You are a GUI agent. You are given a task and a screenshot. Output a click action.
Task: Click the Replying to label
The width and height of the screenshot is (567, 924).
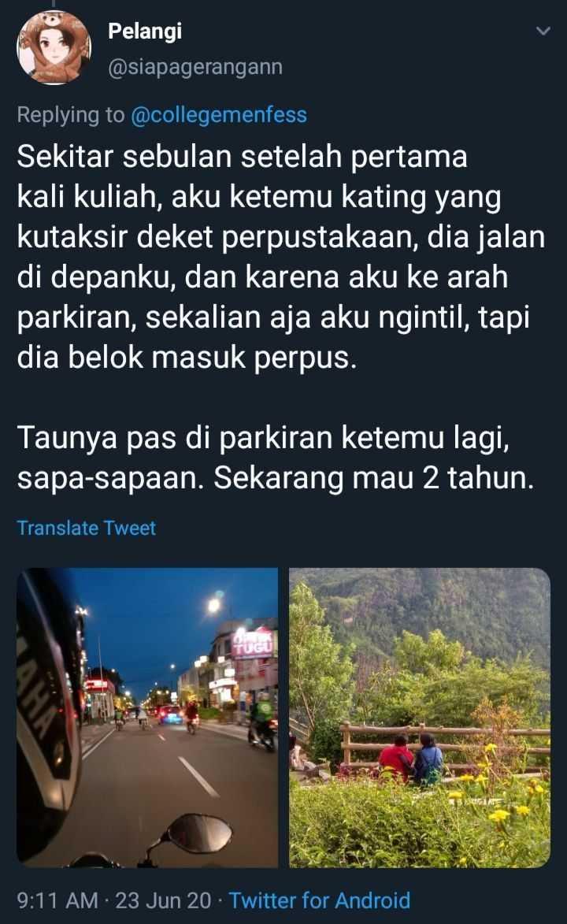[x=71, y=114]
